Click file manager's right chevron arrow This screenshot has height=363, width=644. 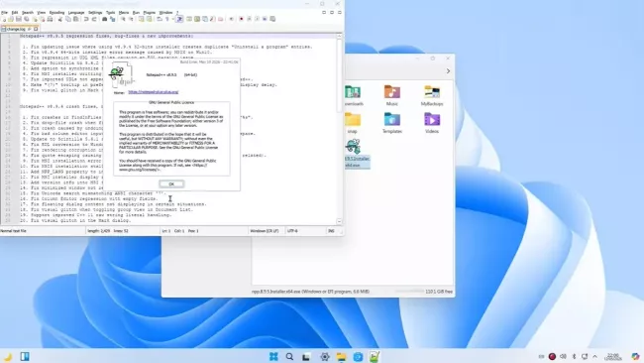pos(448,71)
